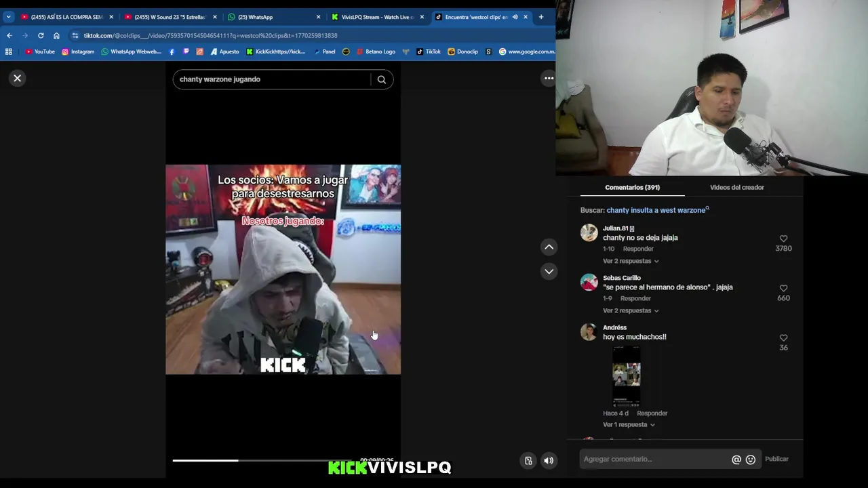This screenshot has width=868, height=488.
Task: Open the emoji picker in comment box
Action: 751,460
